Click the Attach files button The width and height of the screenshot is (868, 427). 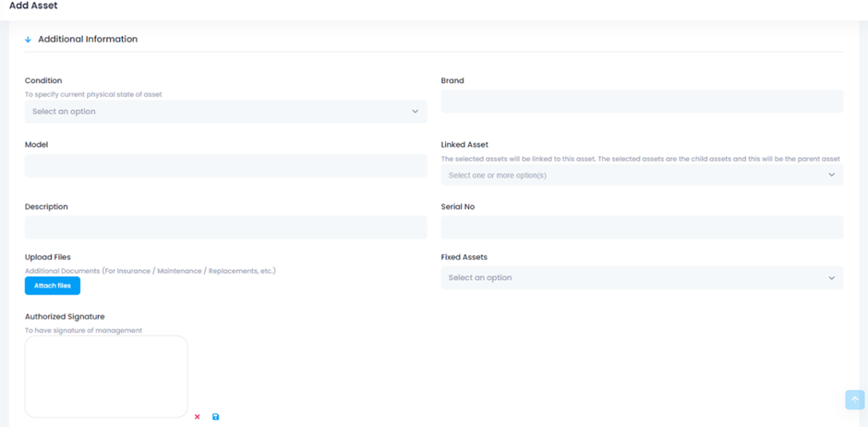53,286
